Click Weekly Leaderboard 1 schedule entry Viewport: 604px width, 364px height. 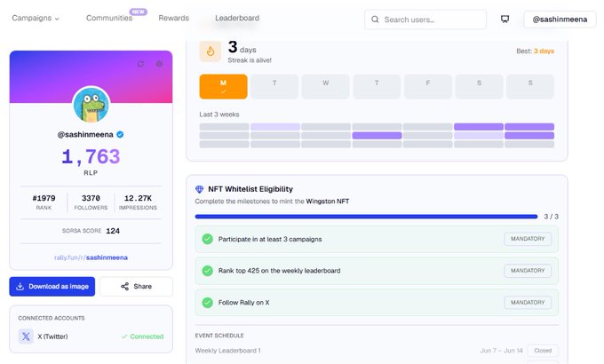point(227,351)
